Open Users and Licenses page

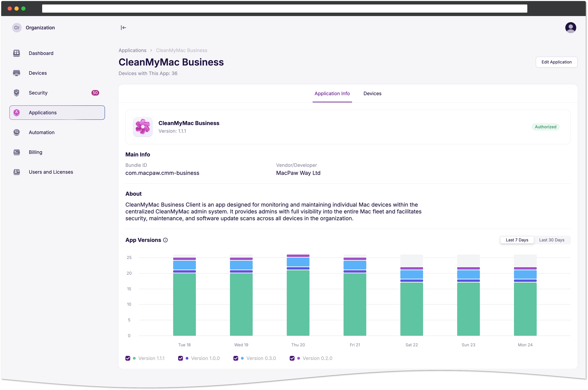(57, 172)
